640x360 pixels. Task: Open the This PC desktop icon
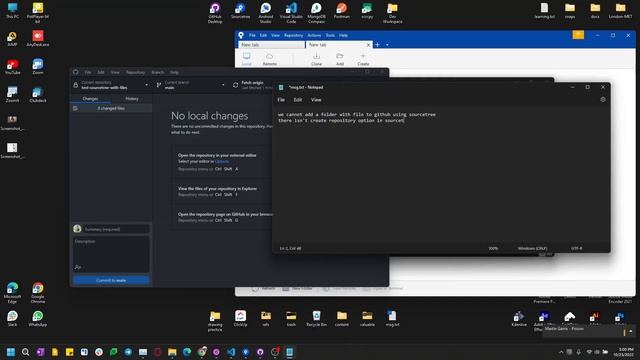pos(12,11)
